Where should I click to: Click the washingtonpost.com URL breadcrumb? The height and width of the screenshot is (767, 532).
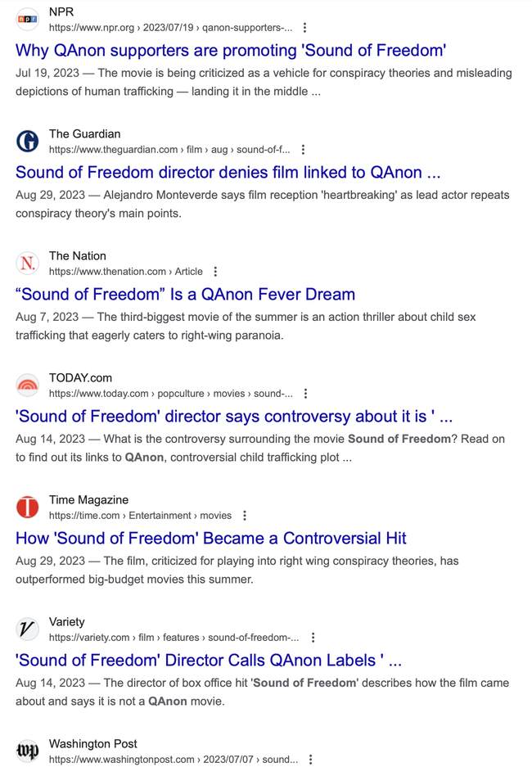tap(173, 759)
